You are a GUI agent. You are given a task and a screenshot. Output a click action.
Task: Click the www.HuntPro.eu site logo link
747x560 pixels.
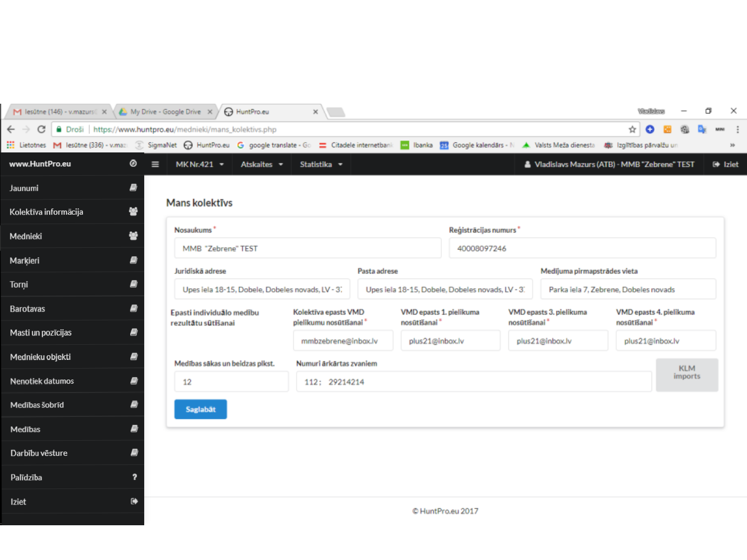(x=40, y=163)
